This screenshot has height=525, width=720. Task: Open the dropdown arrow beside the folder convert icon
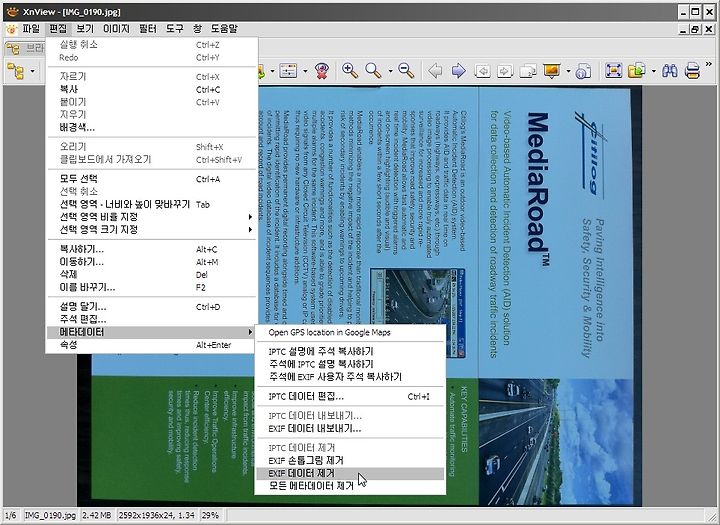(x=653, y=71)
